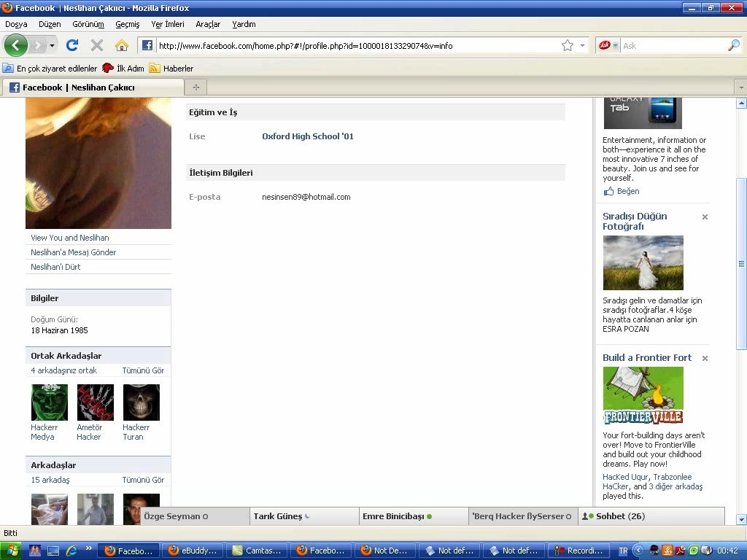
Task: Close the Build a Frontier Fort ad
Action: (705, 358)
